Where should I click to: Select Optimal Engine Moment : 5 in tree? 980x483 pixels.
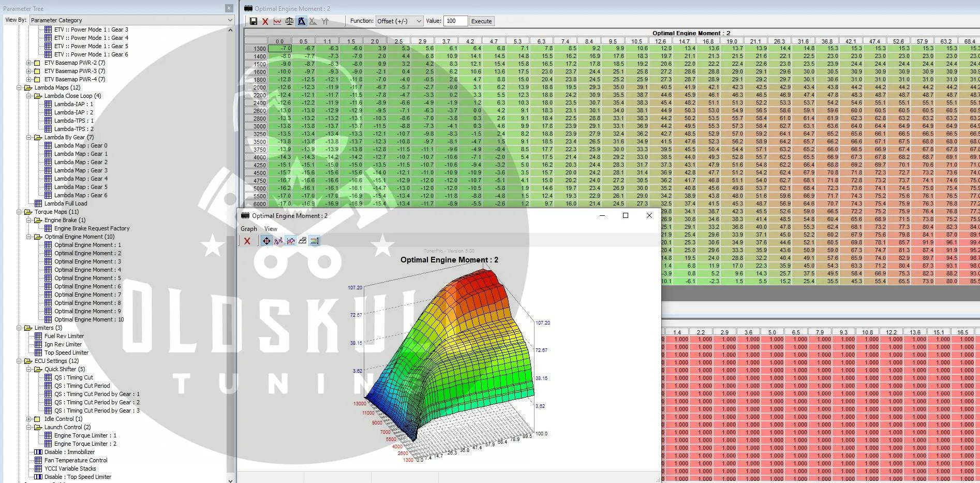pos(87,278)
